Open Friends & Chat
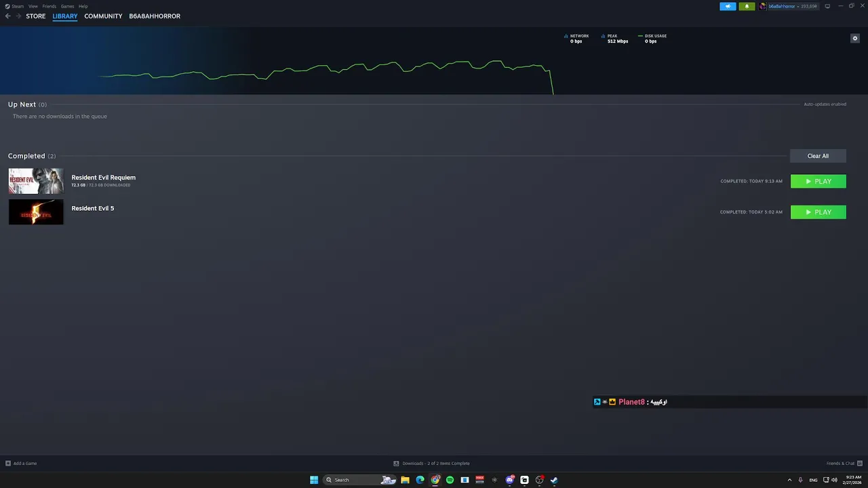 click(844, 464)
